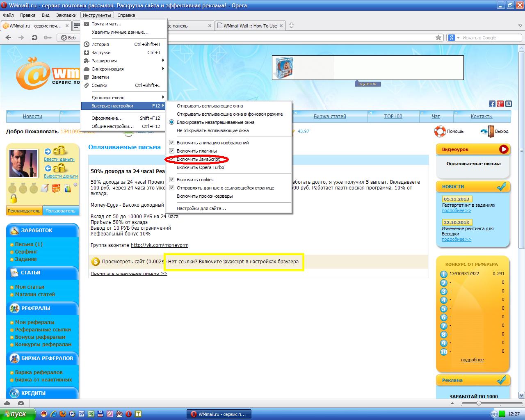Viewport: 525px width, 420px height.
Task: Open Internet Explorer from quick launch
Action: point(53,414)
